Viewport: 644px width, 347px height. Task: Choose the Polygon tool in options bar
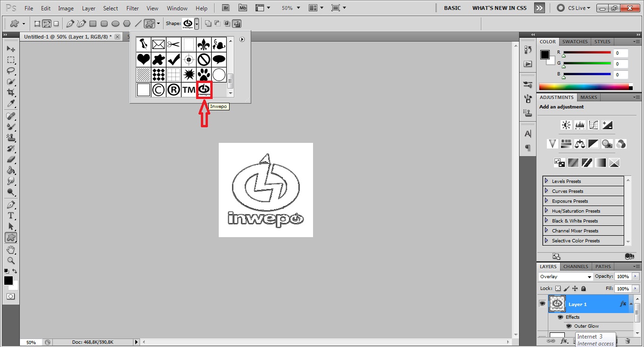[x=127, y=24]
